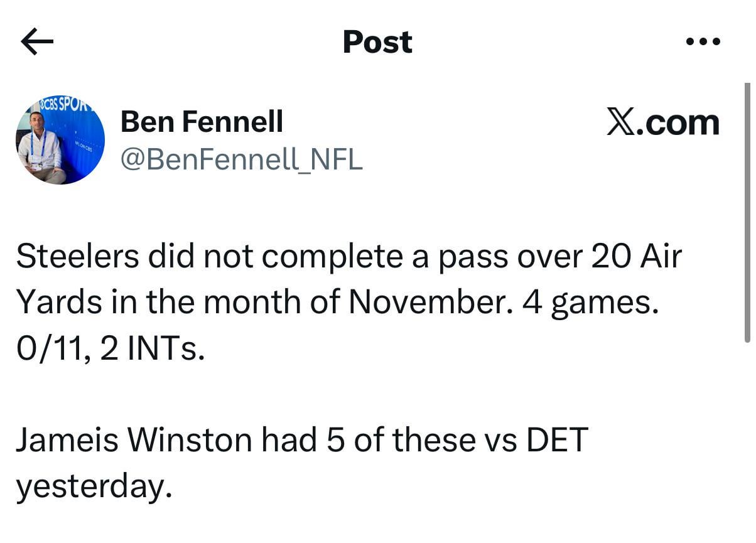View the CBS Sports avatar thumbnail
The image size is (756, 543).
[60, 137]
